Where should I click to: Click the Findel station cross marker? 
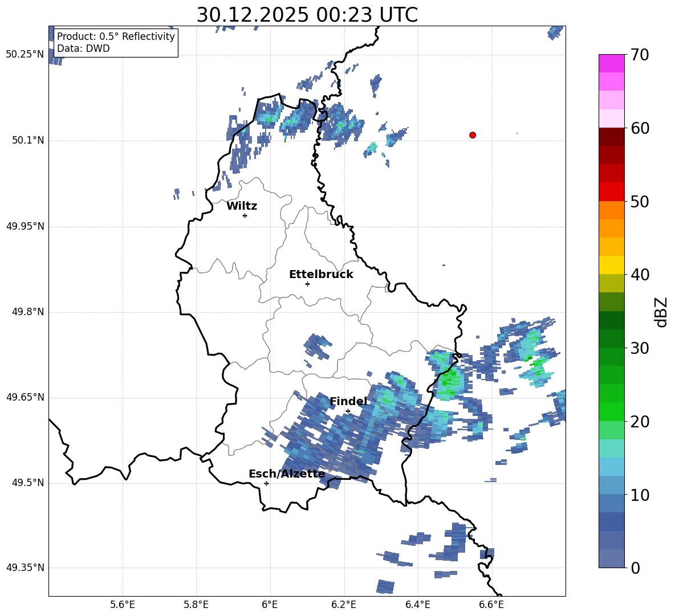[x=348, y=411]
